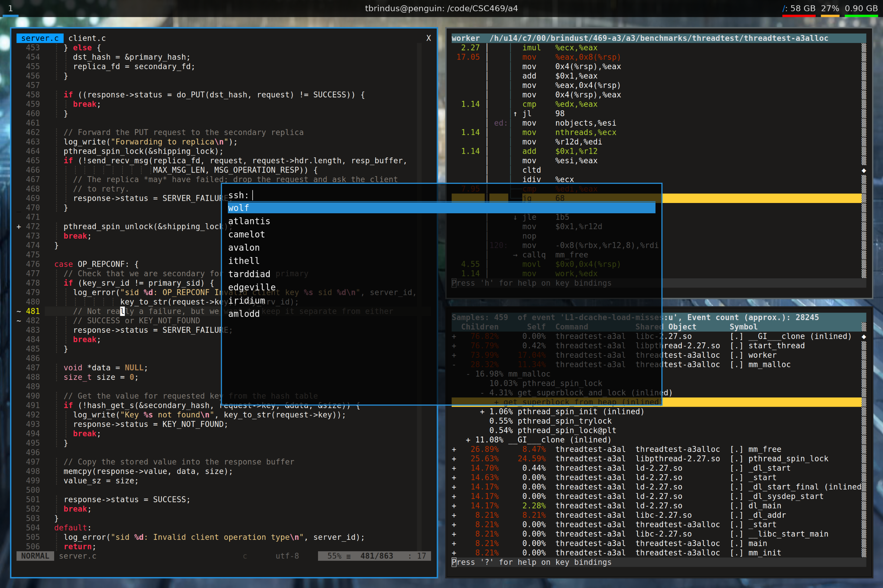Click the perf annotate scrollbar diamond marker
883x588 pixels.
(863, 171)
